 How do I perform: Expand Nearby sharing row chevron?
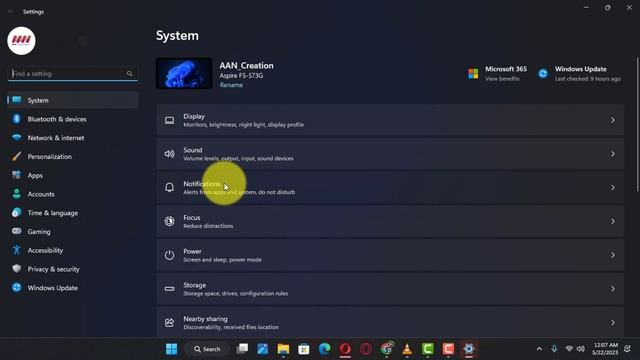pyautogui.click(x=613, y=322)
